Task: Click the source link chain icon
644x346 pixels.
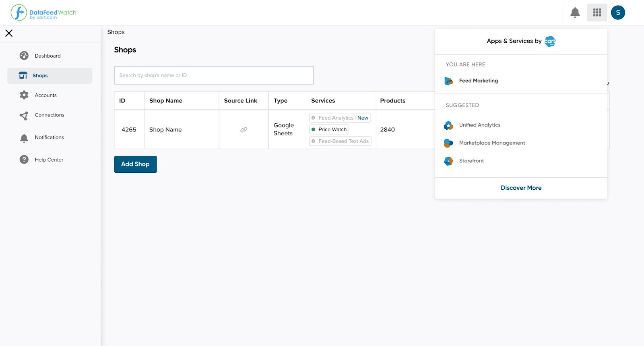Action: point(244,130)
